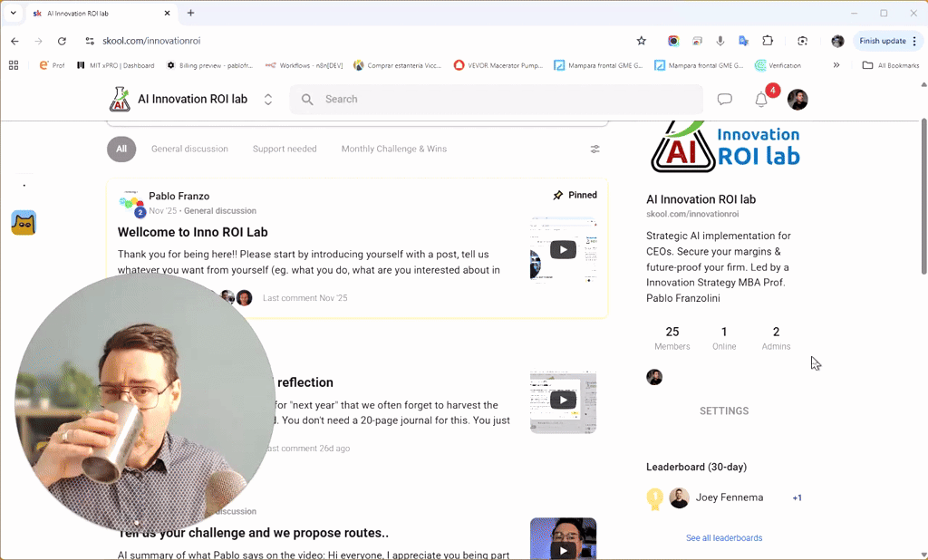Click the AI Innovation ROI lab flask logo
This screenshot has width=928, height=560.
(x=120, y=99)
